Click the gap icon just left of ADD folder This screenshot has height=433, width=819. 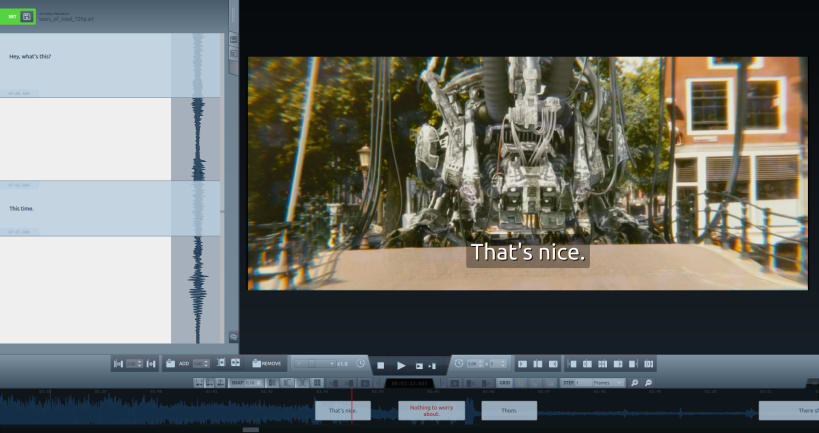pyautogui.click(x=151, y=364)
